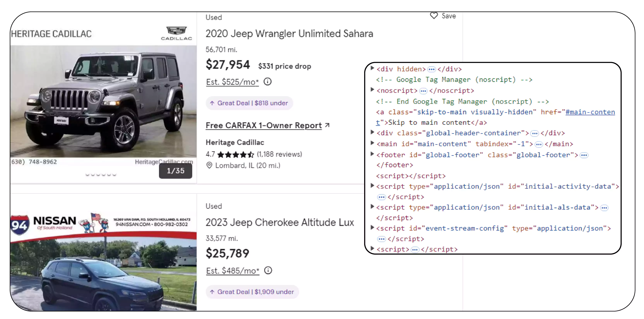Click the Great Deal $818 under badge
644x319 pixels.
pyautogui.click(x=249, y=103)
